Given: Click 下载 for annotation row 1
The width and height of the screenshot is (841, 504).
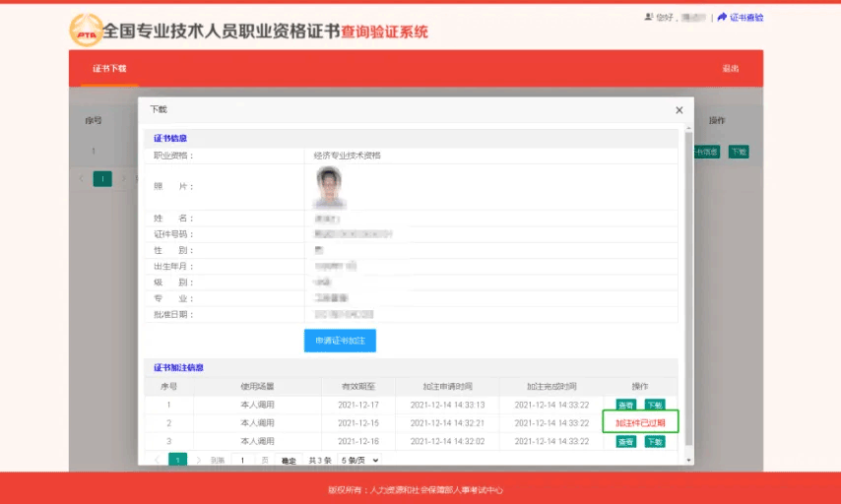Looking at the screenshot, I should (654, 405).
